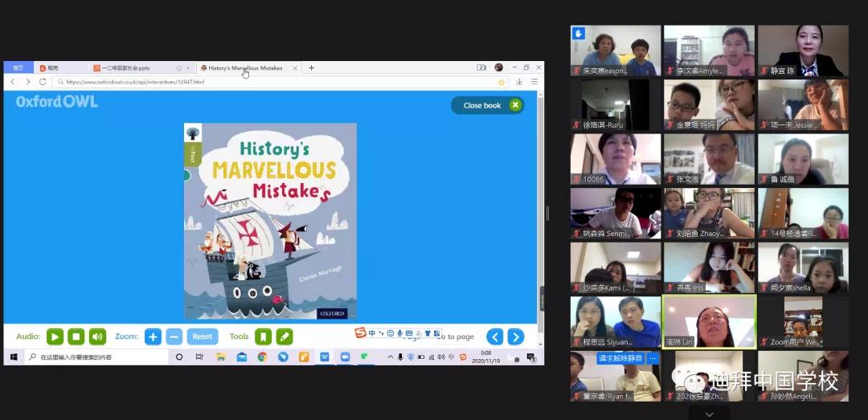Toggle Sogou input 中 language mode
The image size is (868, 420).
pyautogui.click(x=371, y=333)
